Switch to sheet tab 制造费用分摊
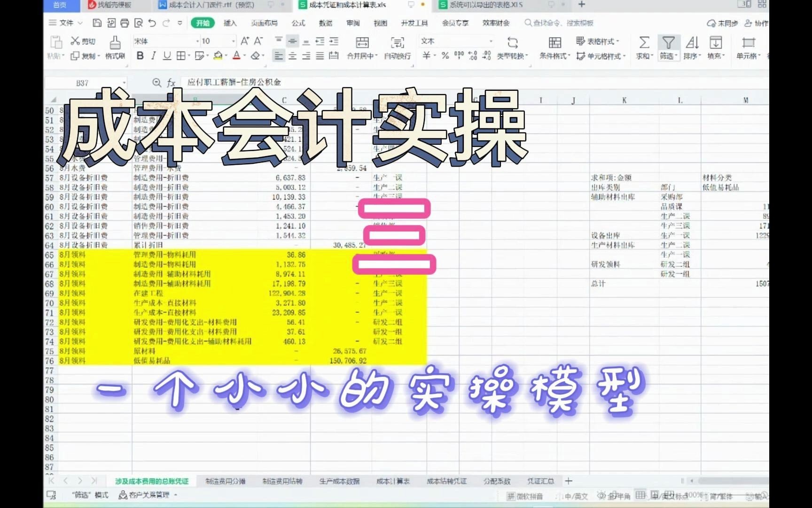Viewport: 812px width, 508px height. 226,481
